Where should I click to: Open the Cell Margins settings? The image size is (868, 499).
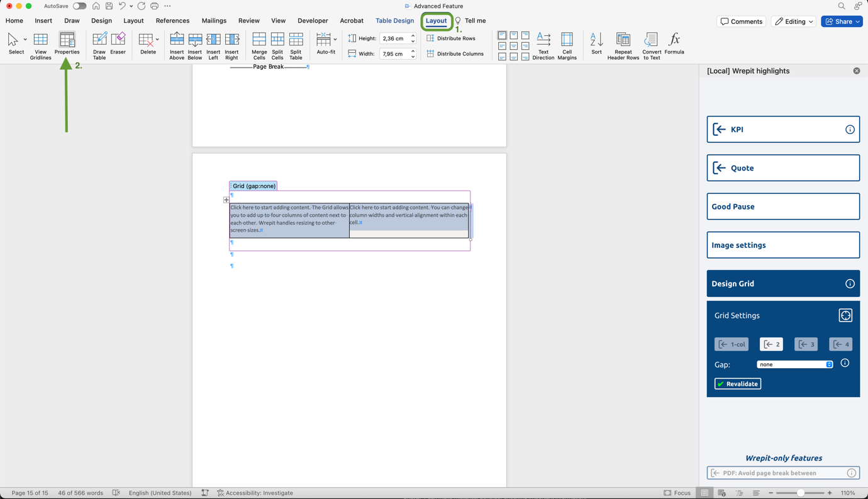567,46
